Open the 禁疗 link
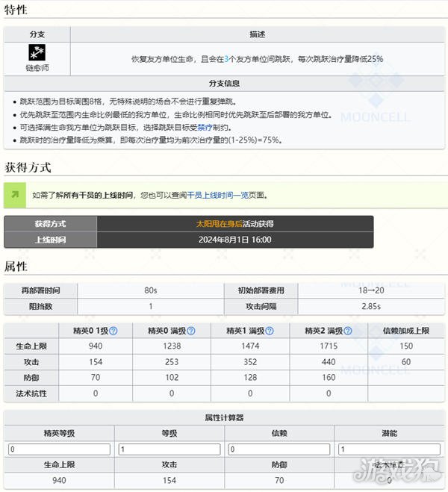Viewport: 448px width, 492px height. click(205, 128)
